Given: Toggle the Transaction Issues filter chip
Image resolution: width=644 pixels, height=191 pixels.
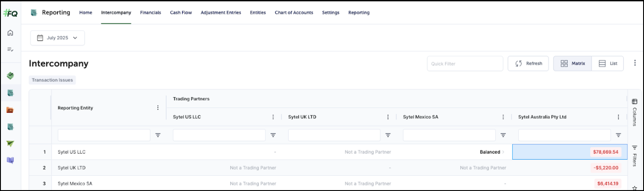Looking at the screenshot, I should 52,80.
